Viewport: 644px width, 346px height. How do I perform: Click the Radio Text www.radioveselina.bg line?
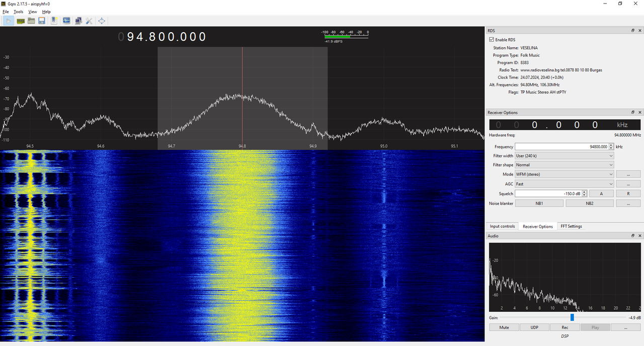click(x=561, y=70)
